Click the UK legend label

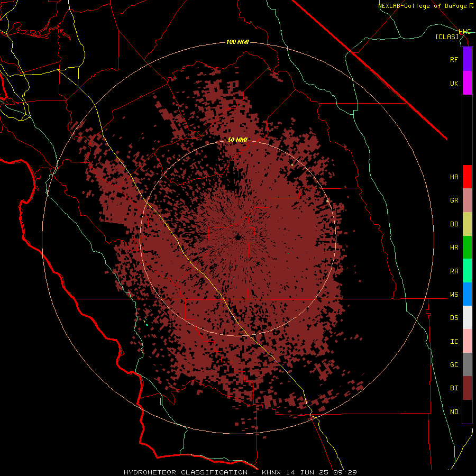(454, 83)
